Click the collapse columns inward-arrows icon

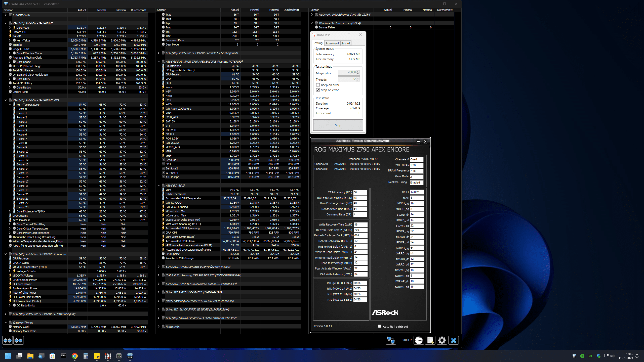pos(19,340)
